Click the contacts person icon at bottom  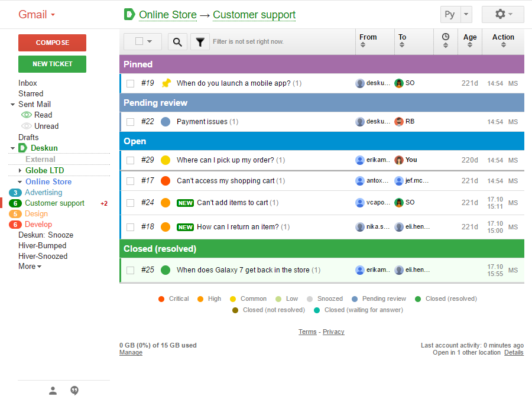pos(53,390)
